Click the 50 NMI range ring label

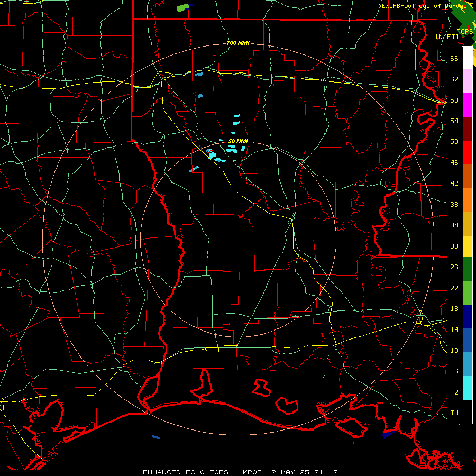click(x=238, y=141)
